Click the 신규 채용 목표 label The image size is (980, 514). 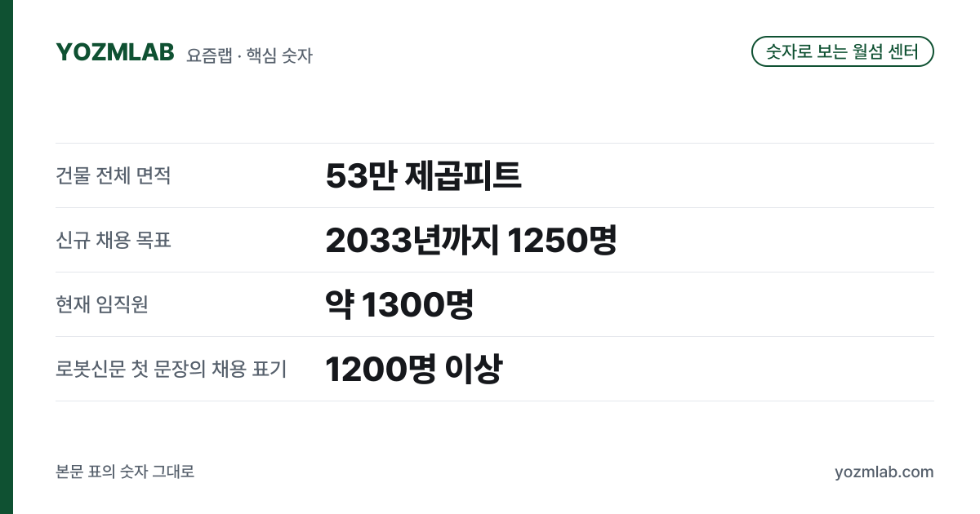coord(114,240)
